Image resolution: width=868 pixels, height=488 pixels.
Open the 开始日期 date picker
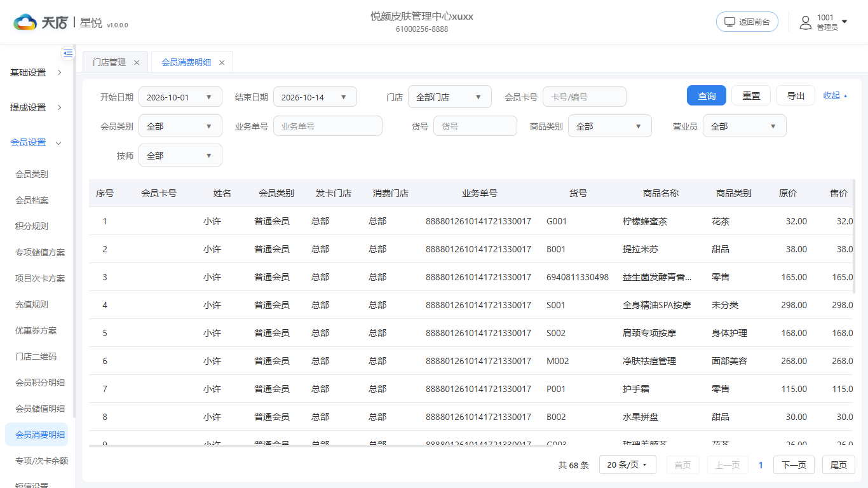tap(180, 97)
